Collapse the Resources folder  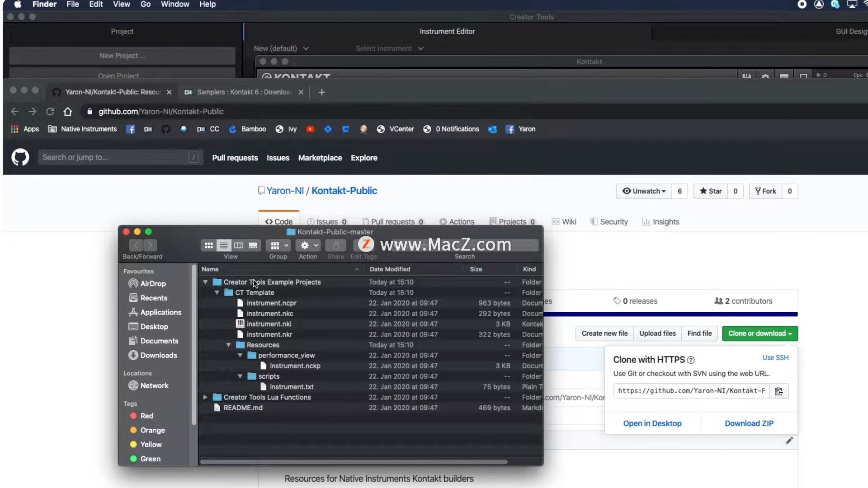point(228,345)
